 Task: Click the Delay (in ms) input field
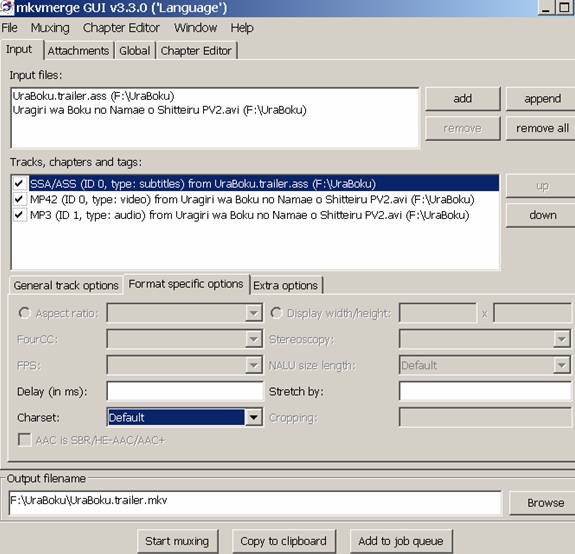click(185, 391)
